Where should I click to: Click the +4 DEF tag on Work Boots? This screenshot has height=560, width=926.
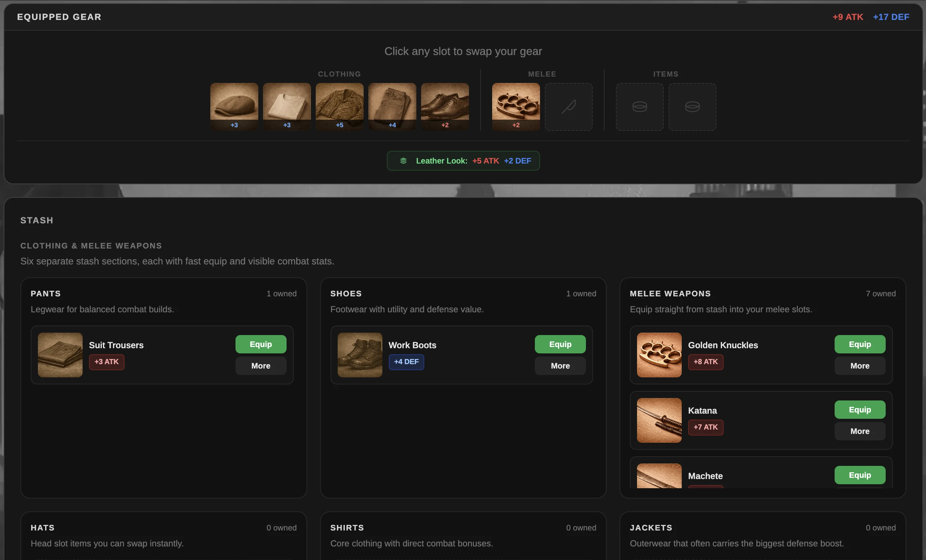coord(406,362)
